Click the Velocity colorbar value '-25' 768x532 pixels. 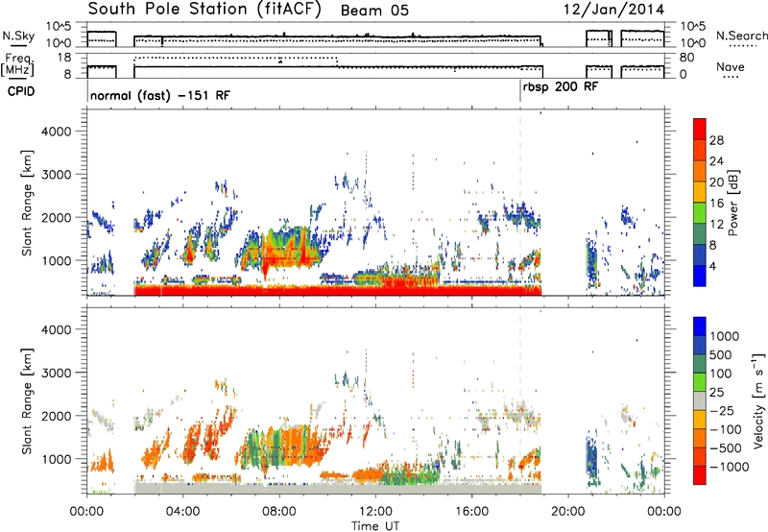(725, 411)
